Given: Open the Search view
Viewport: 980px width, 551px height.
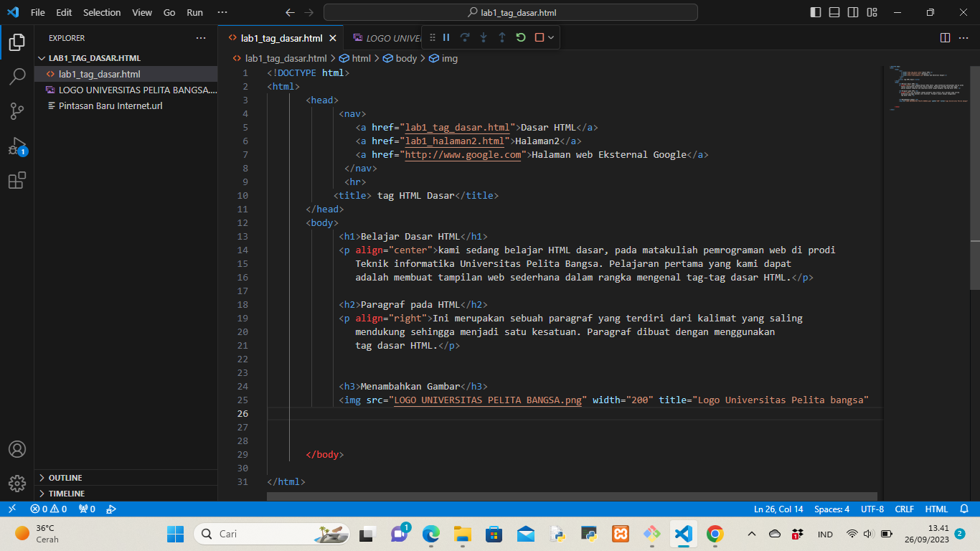Looking at the screenshot, I should click(17, 76).
